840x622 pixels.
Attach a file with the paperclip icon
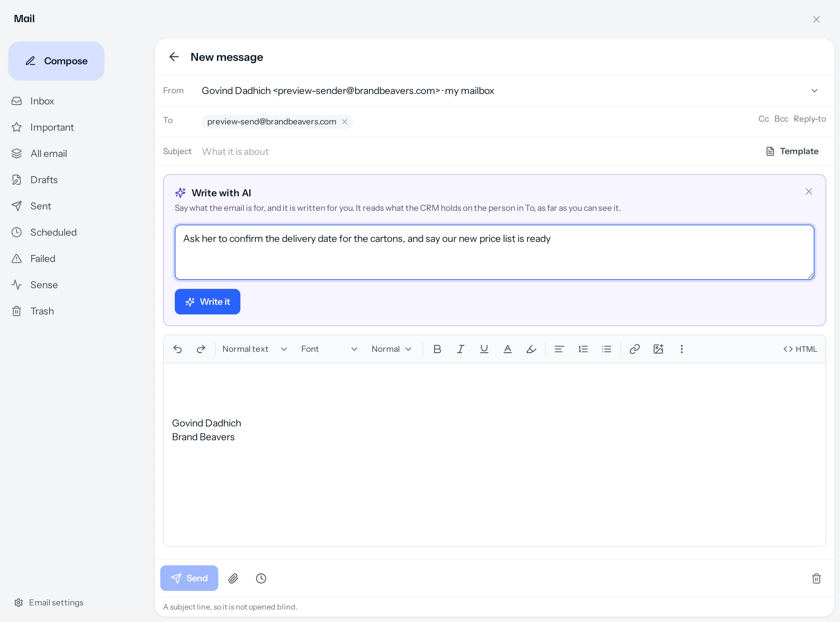point(233,578)
